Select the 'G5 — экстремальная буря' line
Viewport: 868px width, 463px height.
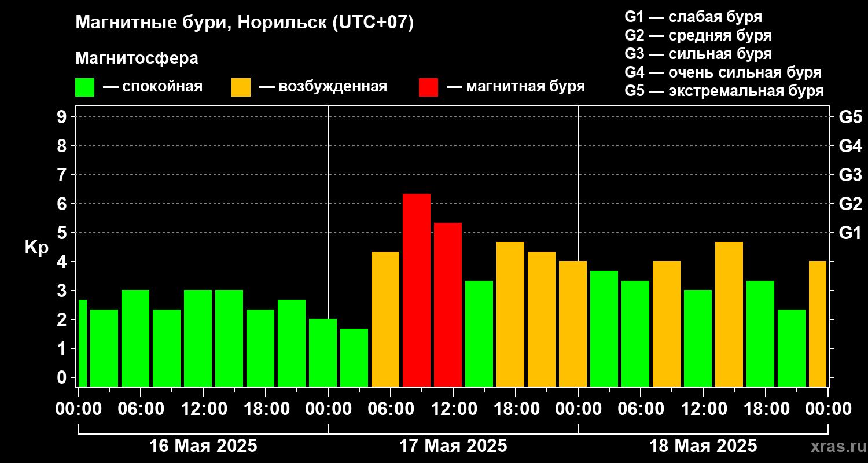(x=724, y=91)
